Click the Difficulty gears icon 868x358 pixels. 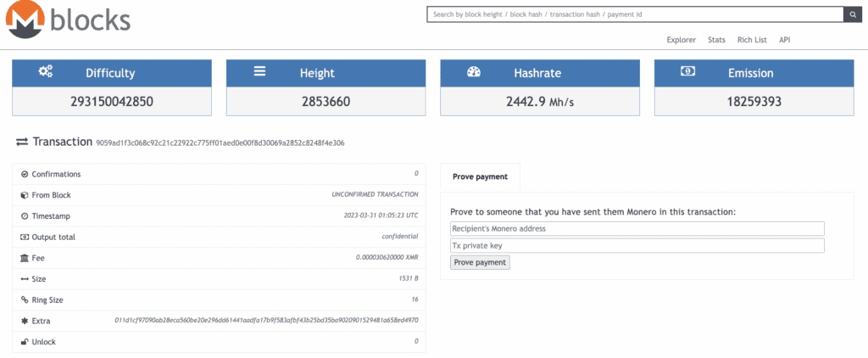(x=46, y=73)
